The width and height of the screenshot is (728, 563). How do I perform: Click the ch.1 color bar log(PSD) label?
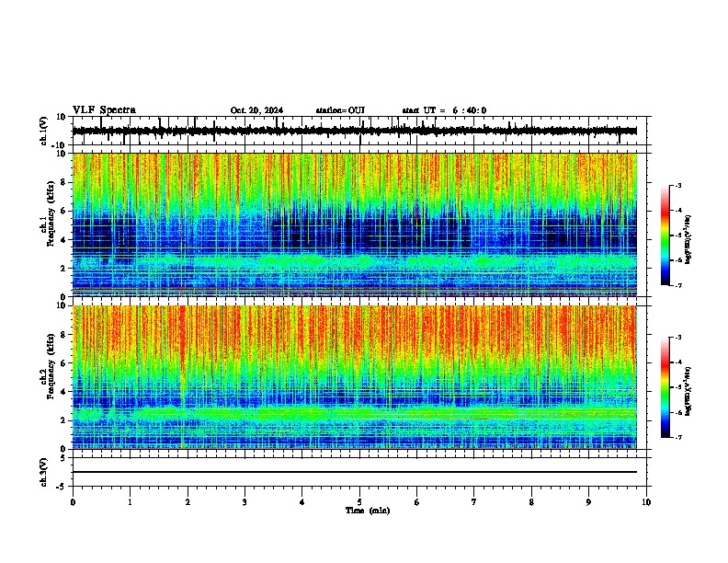click(688, 239)
